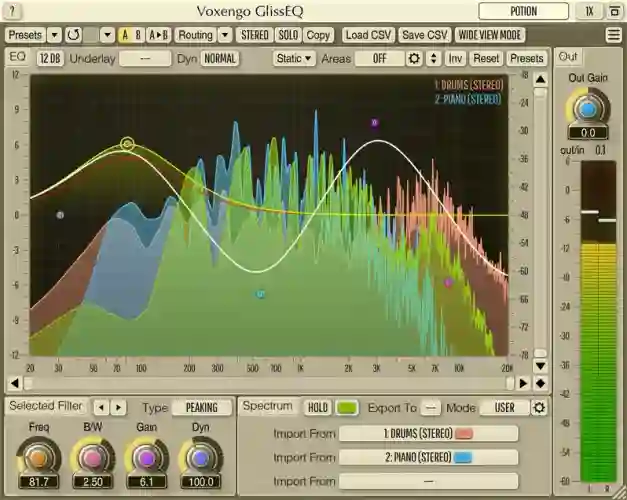The width and height of the screenshot is (627, 500).
Task: Open the dropdown arrow next to undo slot
Action: point(107,35)
